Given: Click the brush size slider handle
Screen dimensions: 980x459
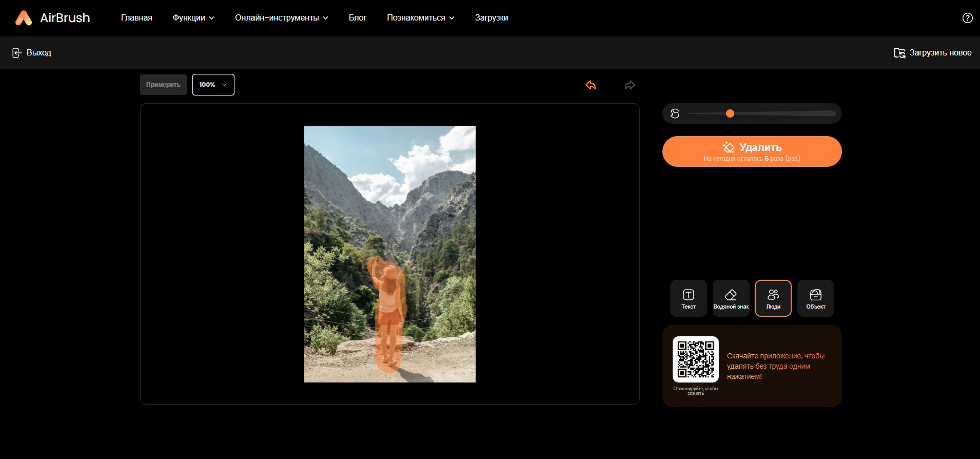Looking at the screenshot, I should [x=730, y=113].
